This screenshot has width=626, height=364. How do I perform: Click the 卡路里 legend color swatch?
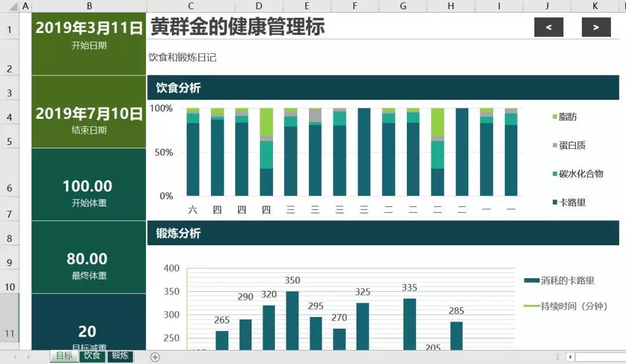point(555,202)
